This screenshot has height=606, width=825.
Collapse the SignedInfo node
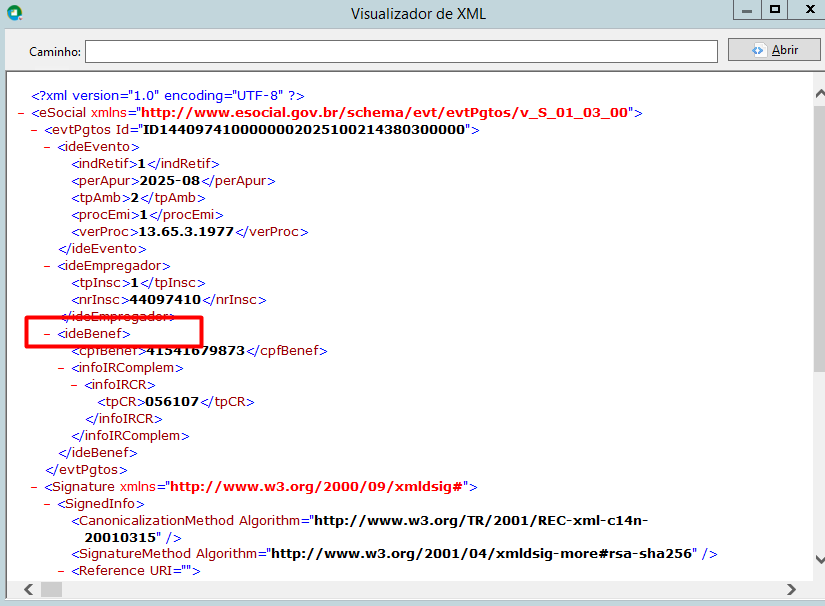point(47,504)
